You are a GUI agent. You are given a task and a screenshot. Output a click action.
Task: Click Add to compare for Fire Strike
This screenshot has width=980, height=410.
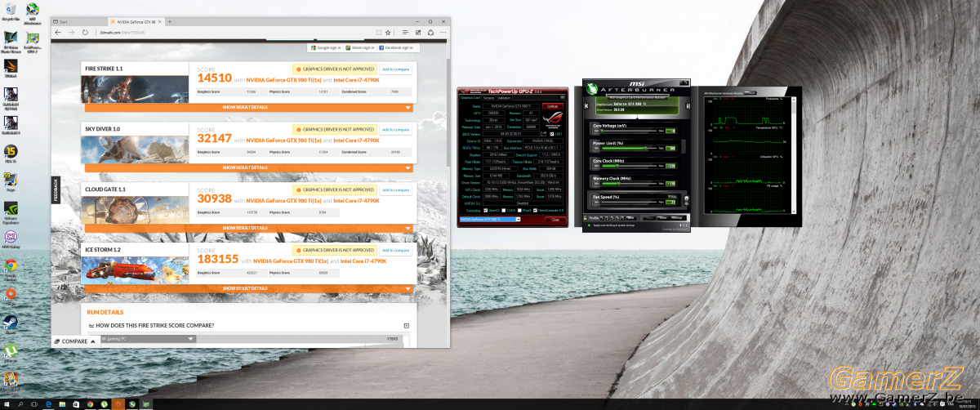[x=396, y=70]
